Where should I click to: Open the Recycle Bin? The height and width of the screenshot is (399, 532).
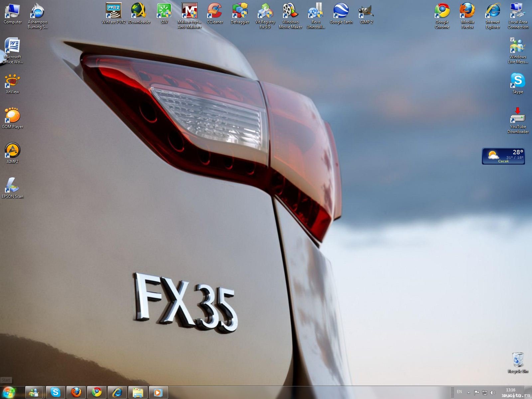518,363
